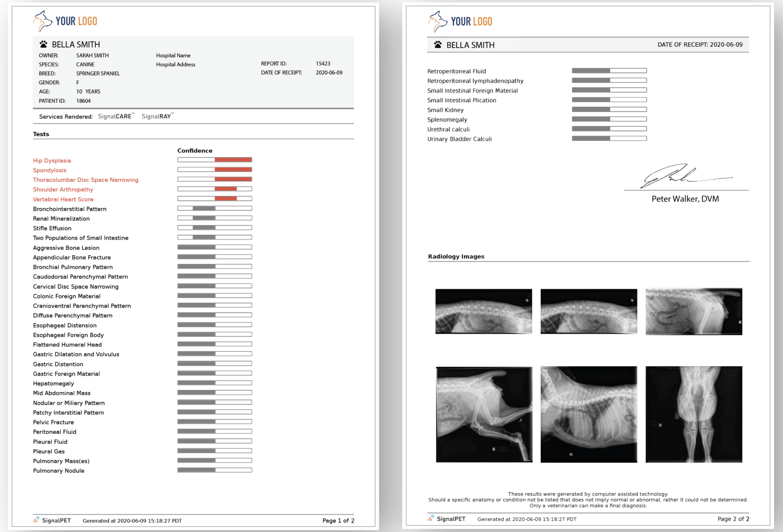This screenshot has height=532, width=783.
Task: Select Thoracolumbar Disc Space Narrowing text
Action: click(86, 180)
